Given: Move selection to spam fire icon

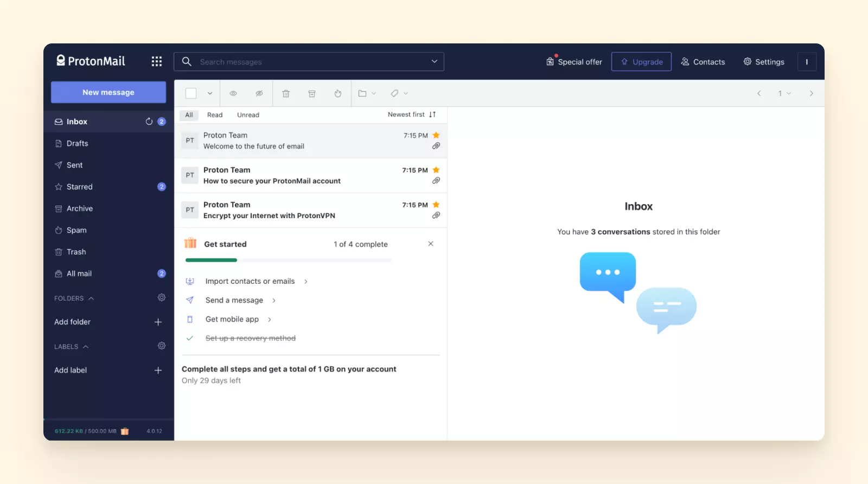Looking at the screenshot, I should point(338,93).
